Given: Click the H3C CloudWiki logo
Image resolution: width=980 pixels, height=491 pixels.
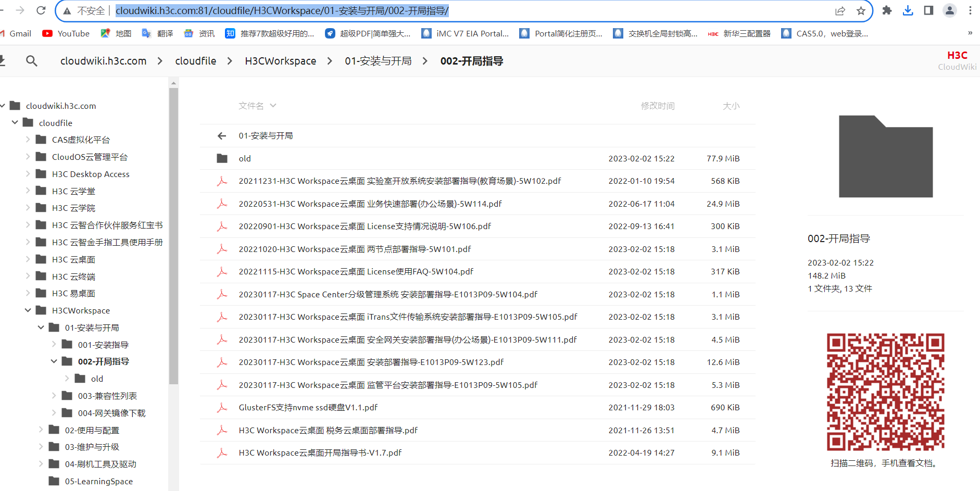Looking at the screenshot, I should coord(957,60).
